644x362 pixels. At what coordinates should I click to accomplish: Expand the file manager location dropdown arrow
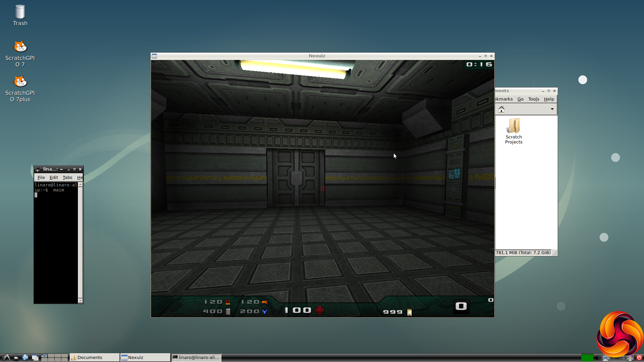tap(552, 109)
